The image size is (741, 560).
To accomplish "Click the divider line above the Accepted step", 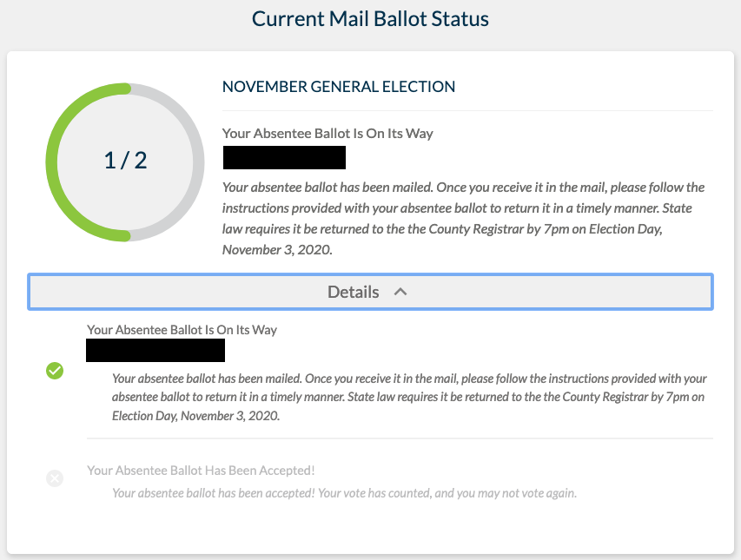I will pos(400,438).
